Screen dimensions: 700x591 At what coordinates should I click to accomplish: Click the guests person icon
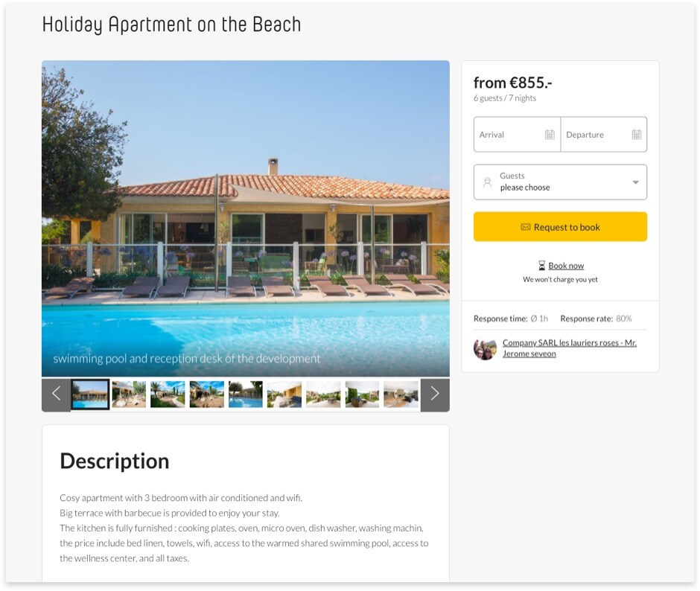[488, 182]
